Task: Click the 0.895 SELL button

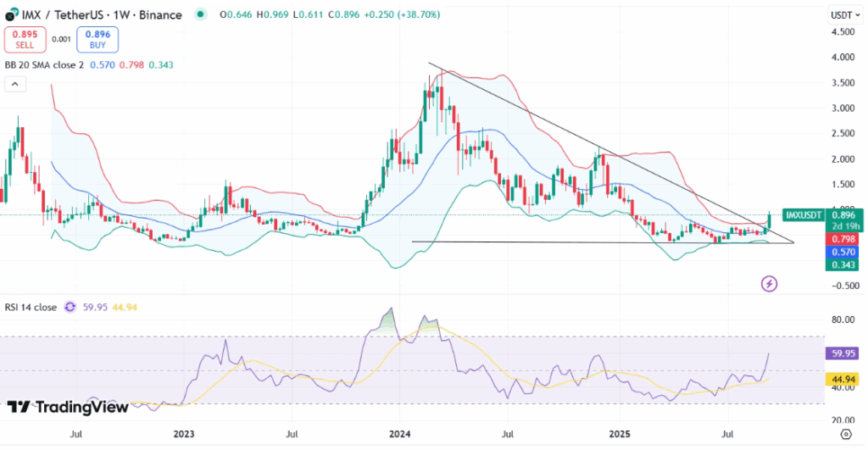Action: click(x=25, y=39)
